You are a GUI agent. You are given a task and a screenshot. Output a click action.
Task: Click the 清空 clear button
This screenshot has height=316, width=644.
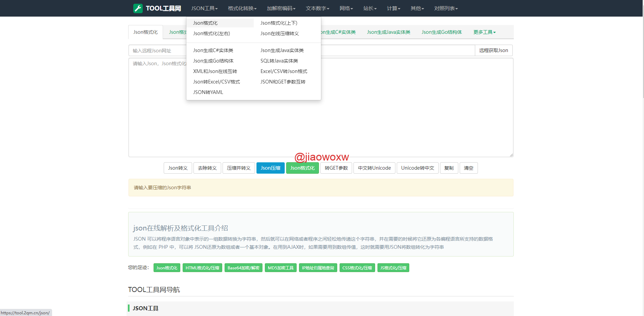469,168
